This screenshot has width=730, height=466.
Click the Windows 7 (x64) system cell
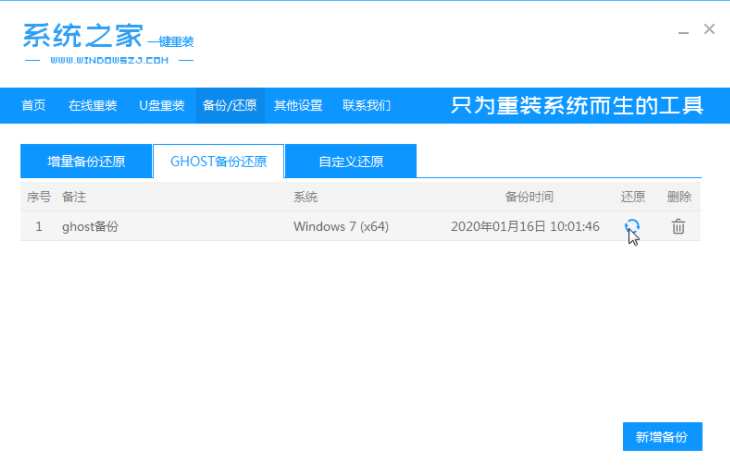tap(340, 227)
